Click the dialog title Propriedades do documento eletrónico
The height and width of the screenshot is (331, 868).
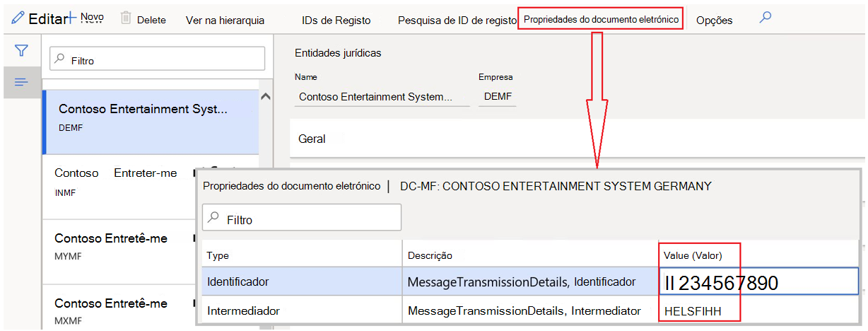click(x=291, y=186)
